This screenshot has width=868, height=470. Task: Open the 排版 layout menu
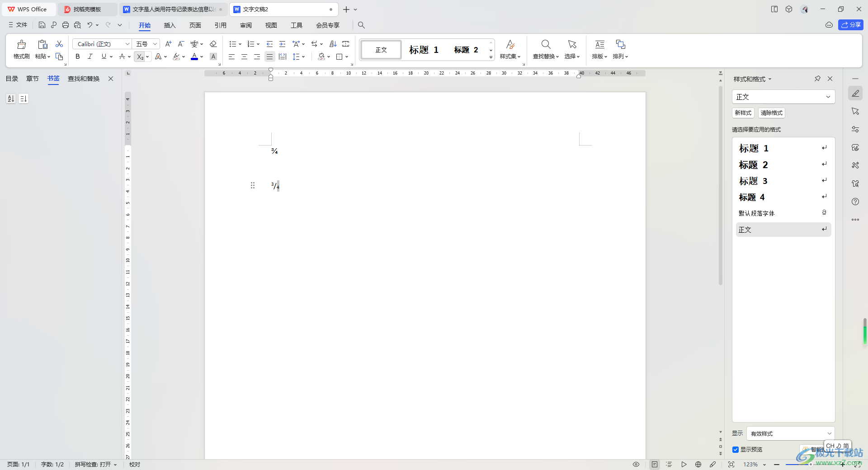click(x=599, y=49)
